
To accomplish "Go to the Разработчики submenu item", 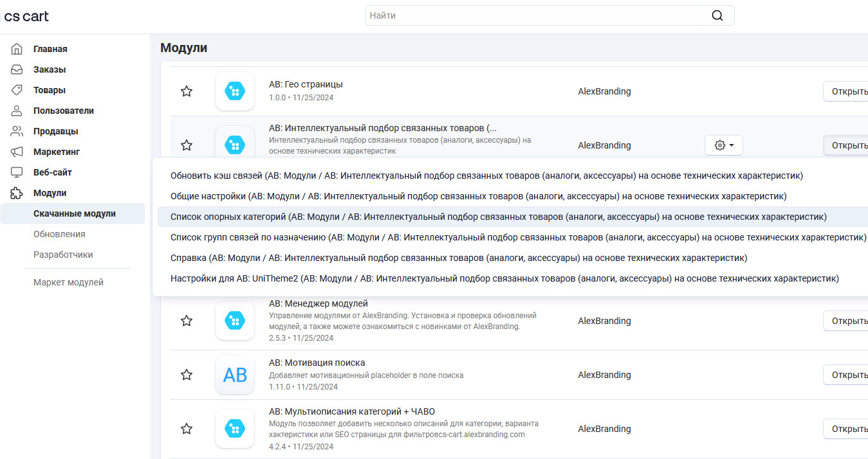I will 63,255.
